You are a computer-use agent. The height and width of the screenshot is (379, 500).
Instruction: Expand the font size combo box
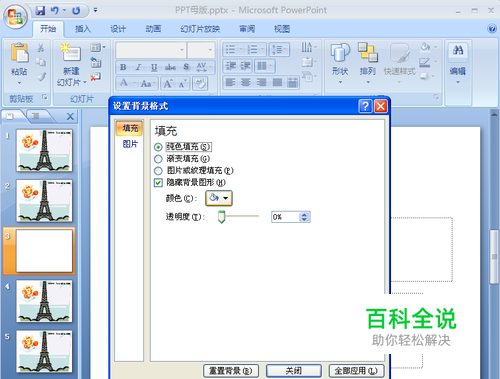[x=210, y=50]
